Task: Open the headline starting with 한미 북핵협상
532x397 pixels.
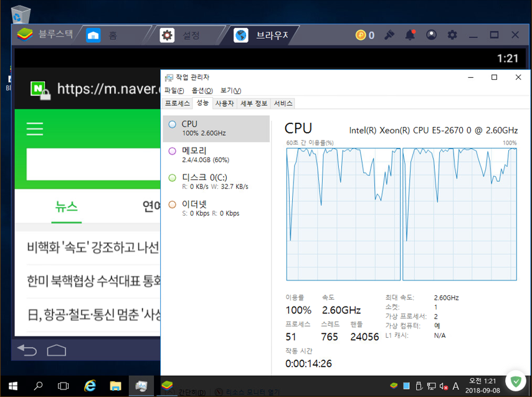Action: coord(93,281)
